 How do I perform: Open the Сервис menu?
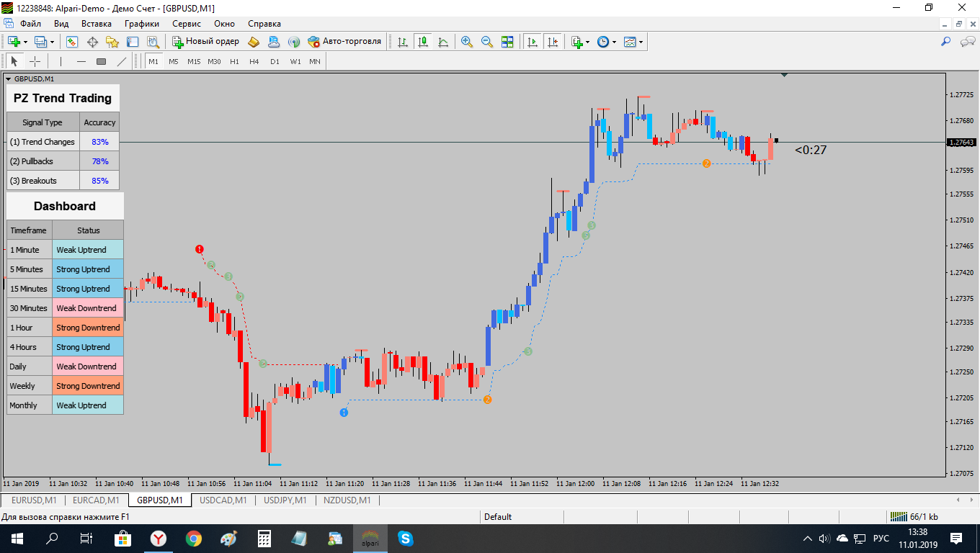(x=187, y=24)
